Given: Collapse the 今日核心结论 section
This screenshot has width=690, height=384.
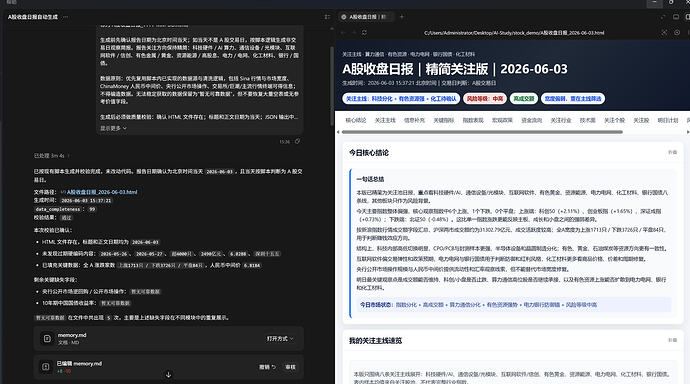Looking at the screenshot, I should pos(672,152).
